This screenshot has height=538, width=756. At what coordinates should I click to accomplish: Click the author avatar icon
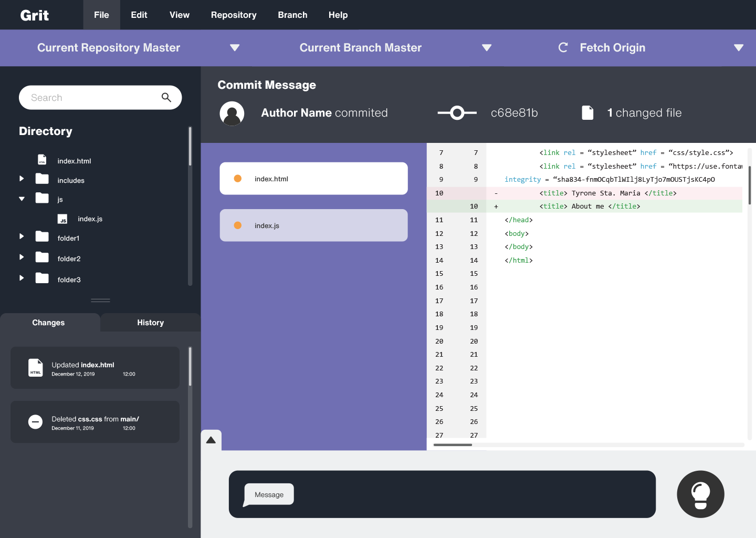232,113
